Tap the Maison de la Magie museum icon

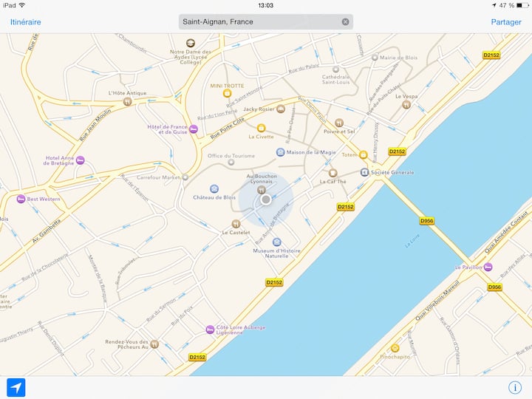point(280,152)
